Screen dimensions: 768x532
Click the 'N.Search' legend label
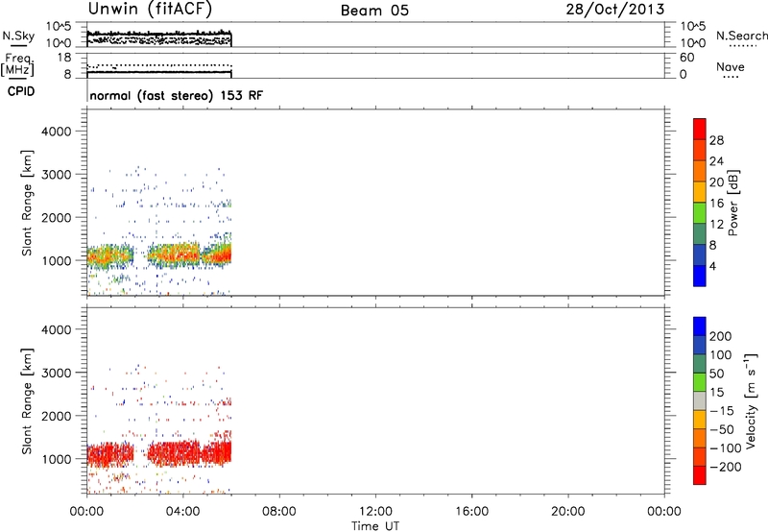click(742, 36)
